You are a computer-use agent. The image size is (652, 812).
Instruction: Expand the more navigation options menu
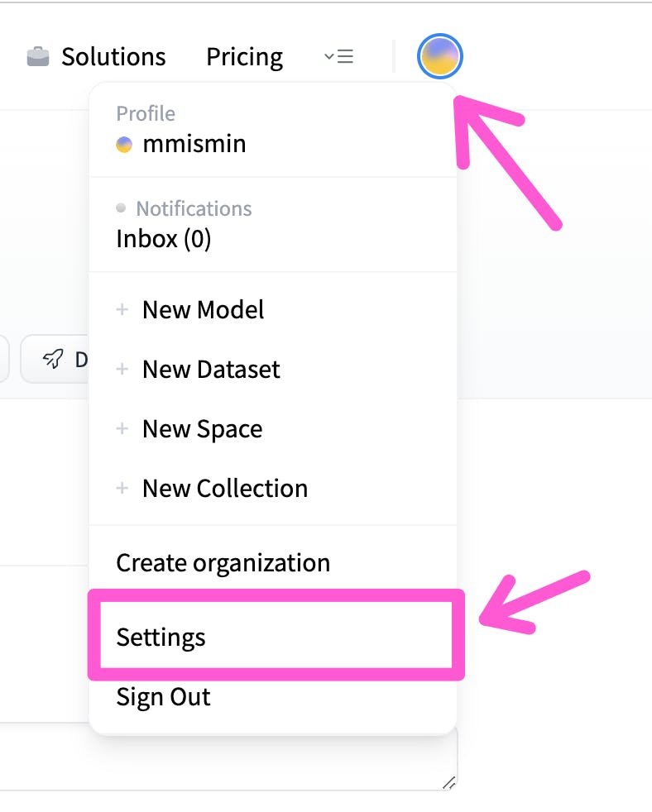tap(338, 56)
